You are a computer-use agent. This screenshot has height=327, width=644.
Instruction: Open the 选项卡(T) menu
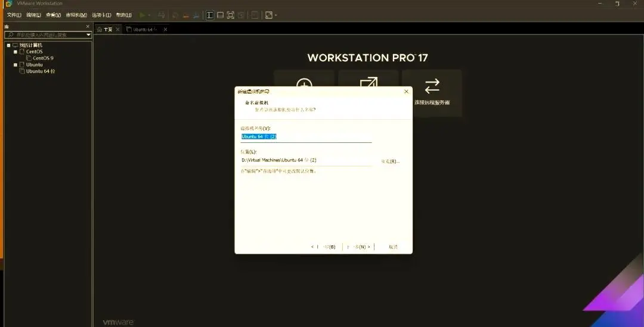pos(101,15)
